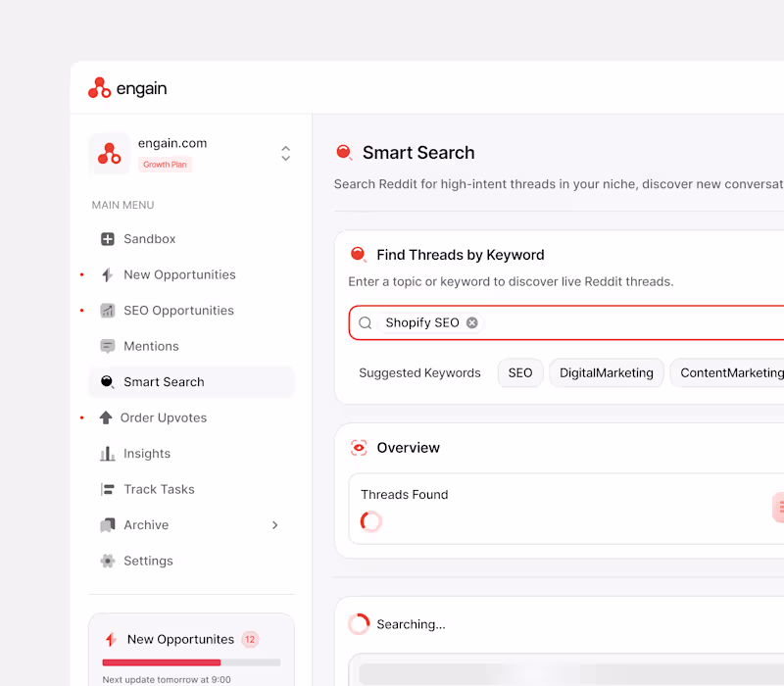This screenshot has height=686, width=784.
Task: Expand the Archive sidebar section
Action: [x=274, y=525]
